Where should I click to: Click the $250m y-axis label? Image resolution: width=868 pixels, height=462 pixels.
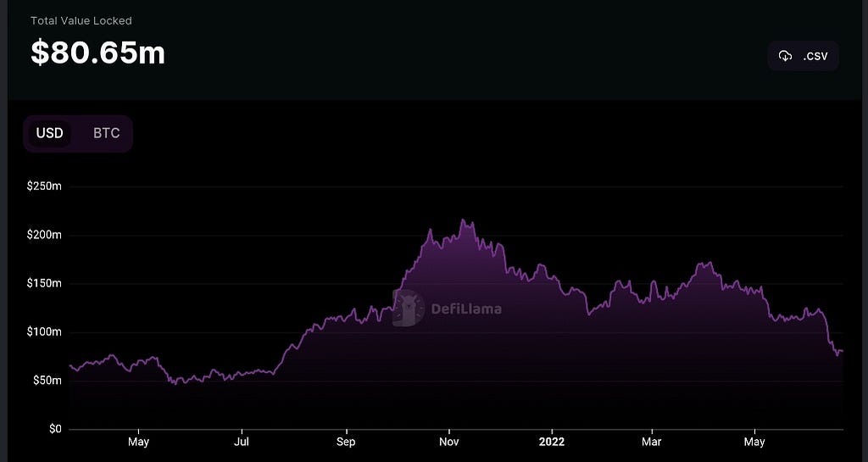[44, 186]
